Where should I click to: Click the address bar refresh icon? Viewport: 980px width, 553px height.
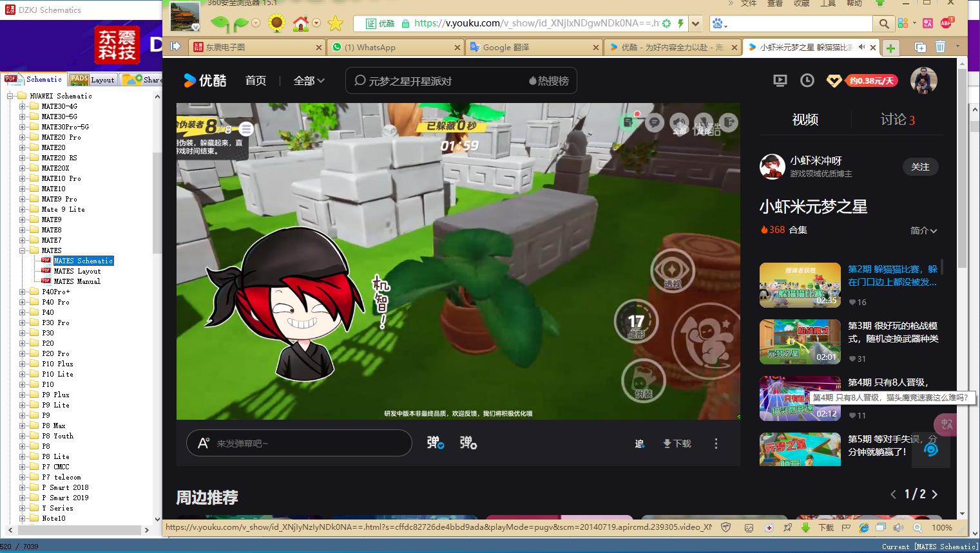tap(666, 24)
